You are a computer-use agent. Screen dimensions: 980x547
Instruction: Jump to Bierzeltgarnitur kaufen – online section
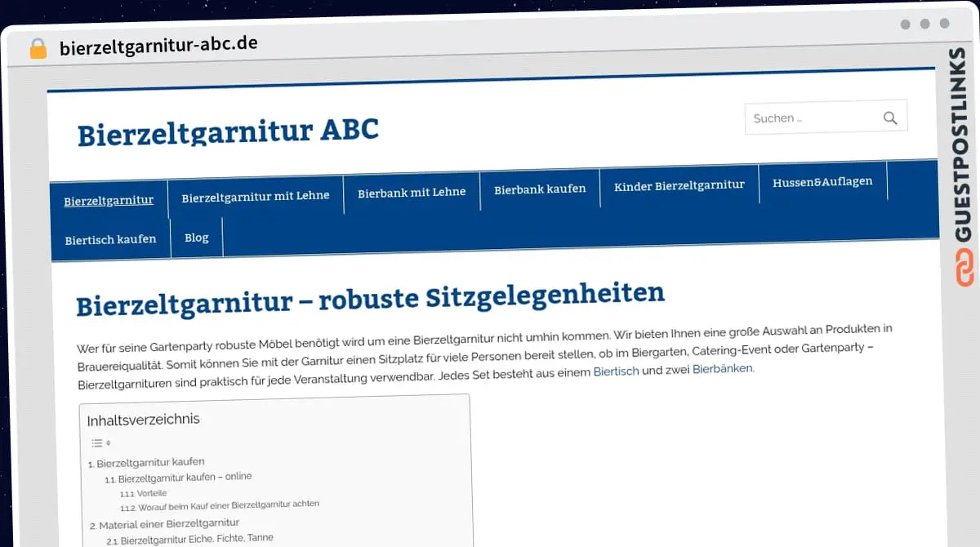pyautogui.click(x=185, y=478)
